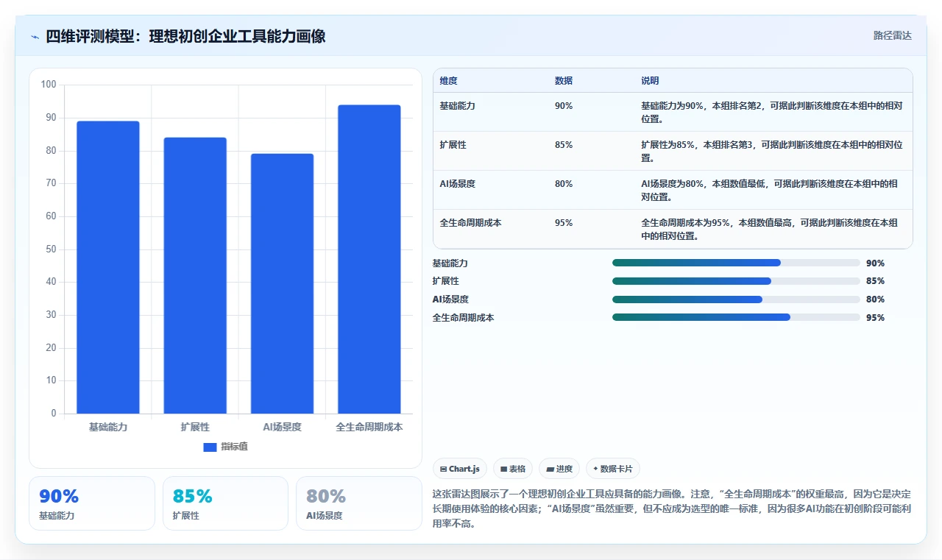
Task: Click the 85% value in table
Action: pyautogui.click(x=564, y=145)
